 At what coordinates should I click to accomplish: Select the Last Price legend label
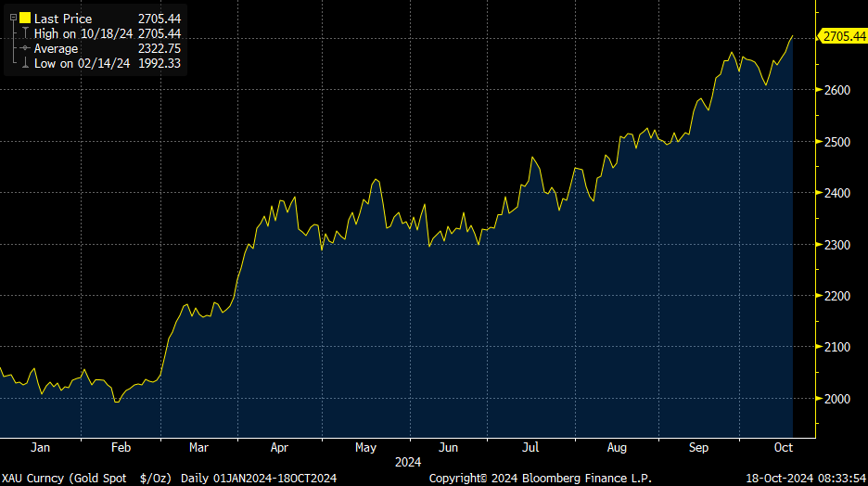[65, 19]
